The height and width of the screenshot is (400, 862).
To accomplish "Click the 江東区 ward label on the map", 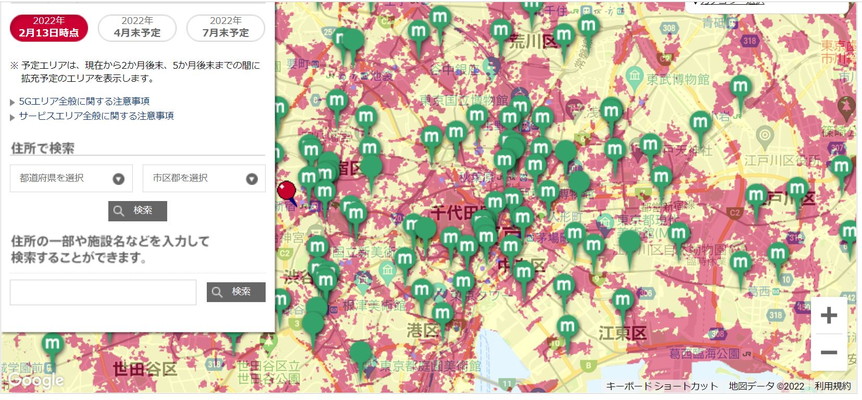I will (x=623, y=334).
